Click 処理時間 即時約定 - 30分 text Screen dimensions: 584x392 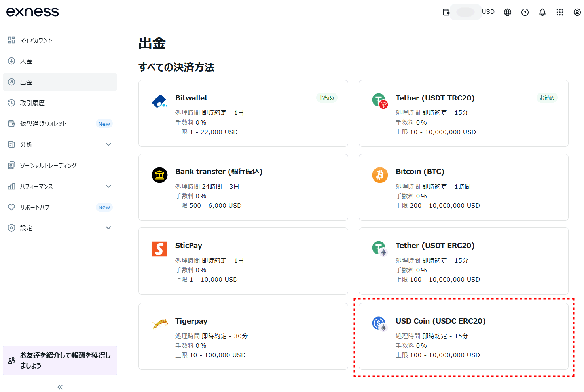pos(212,336)
